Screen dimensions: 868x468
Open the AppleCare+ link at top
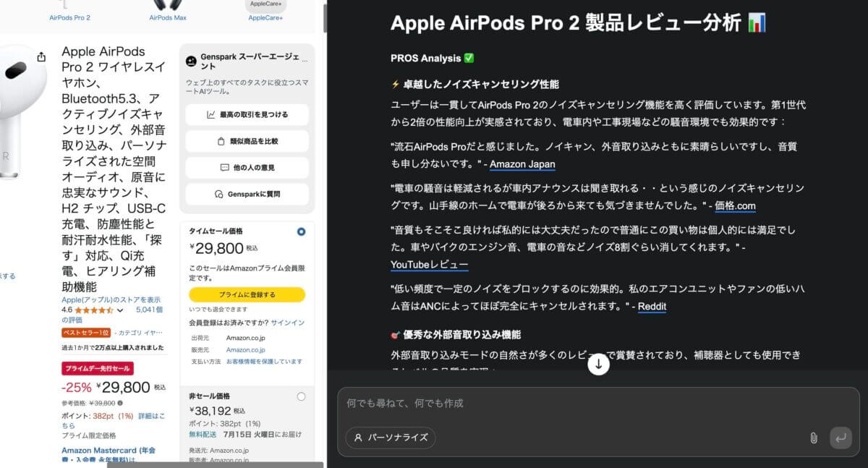[x=265, y=17]
